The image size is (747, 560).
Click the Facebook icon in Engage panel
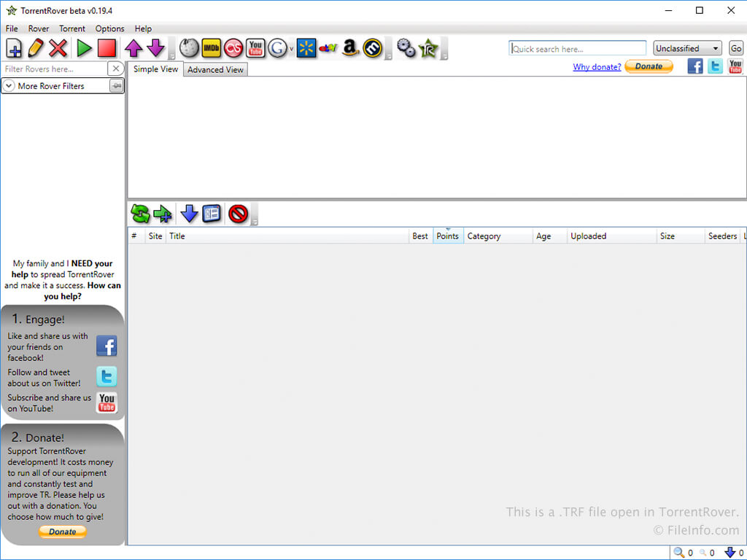[x=107, y=346]
